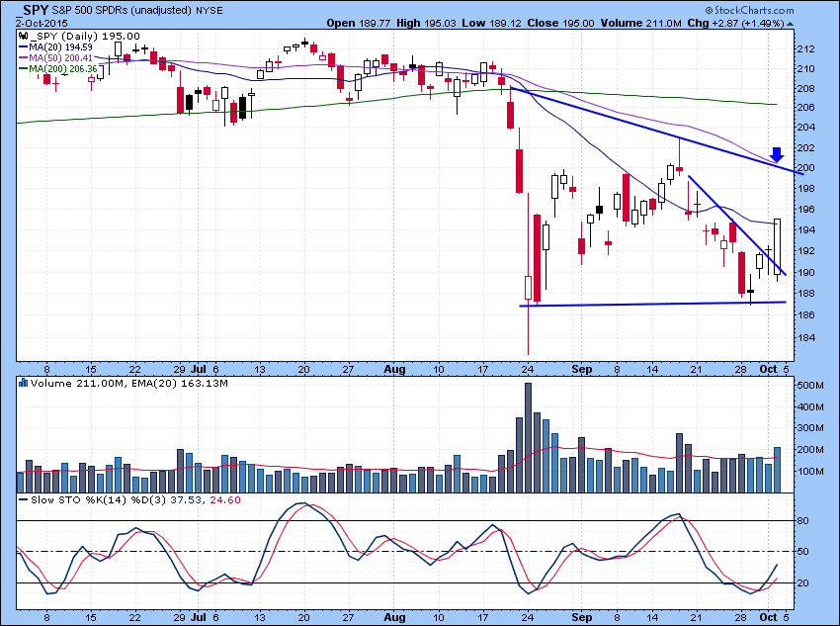Click the _SPY ticker symbol title
This screenshot has height=626, width=840.
(35, 10)
